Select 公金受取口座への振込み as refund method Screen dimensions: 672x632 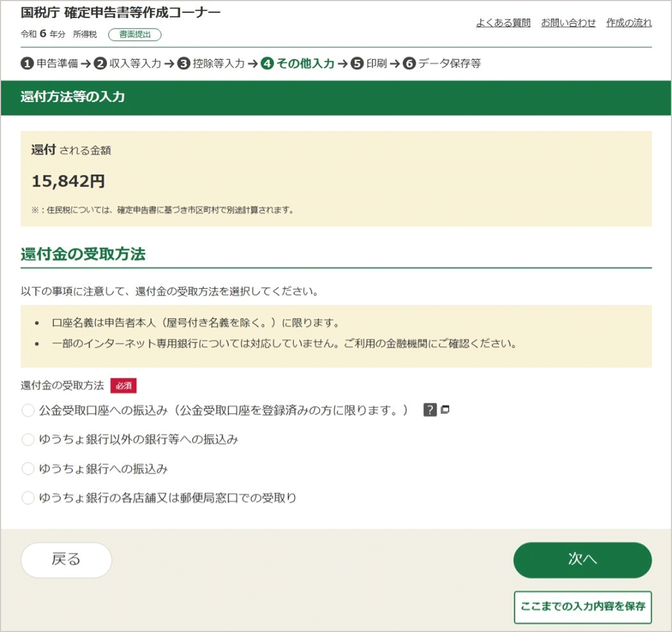(28, 410)
